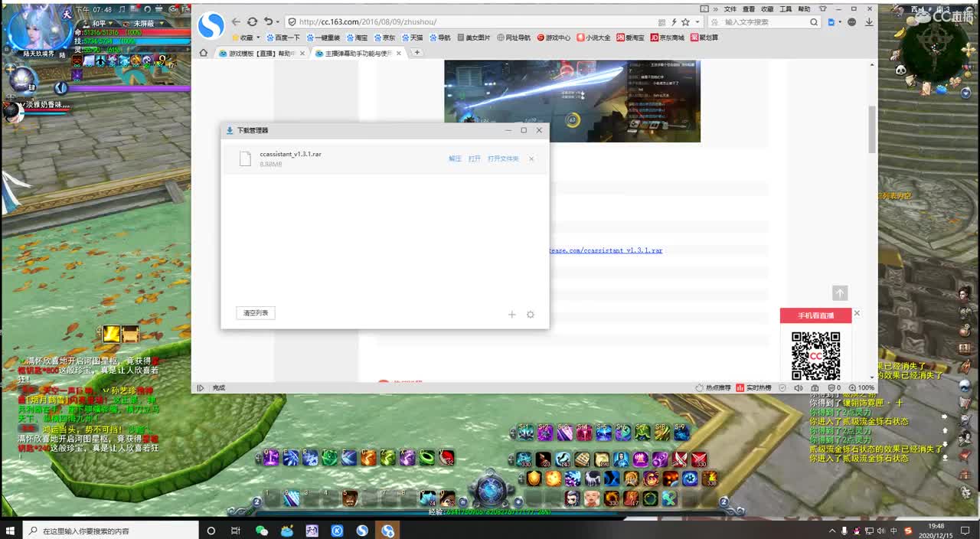The width and height of the screenshot is (980, 539).
Task: Open the Windows Start menu
Action: point(11,531)
